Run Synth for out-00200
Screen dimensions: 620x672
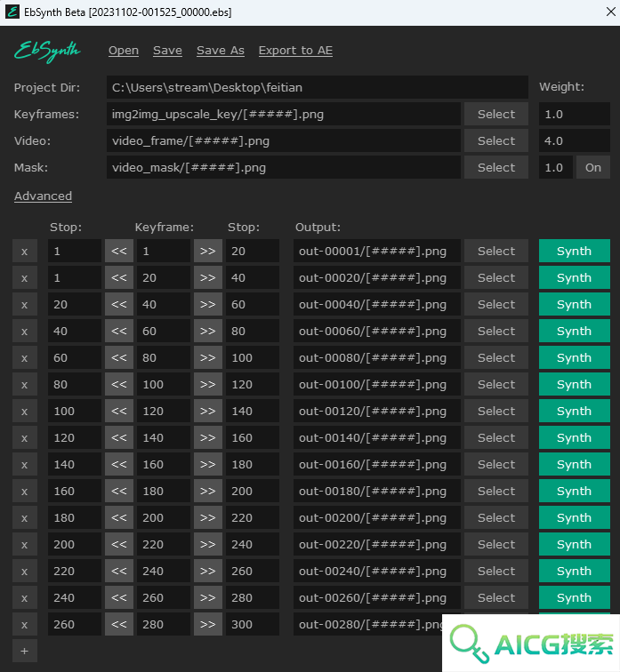574,517
